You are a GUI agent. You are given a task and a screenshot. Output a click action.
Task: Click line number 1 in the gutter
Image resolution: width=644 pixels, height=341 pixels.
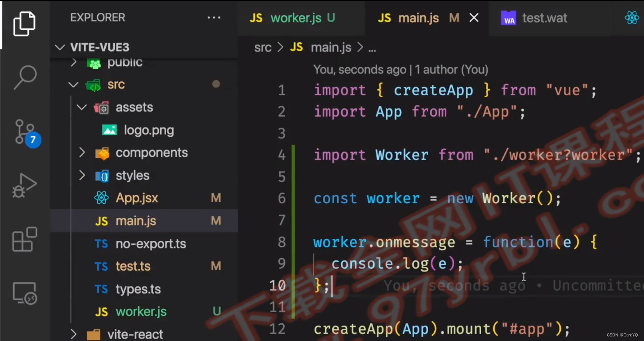click(282, 90)
